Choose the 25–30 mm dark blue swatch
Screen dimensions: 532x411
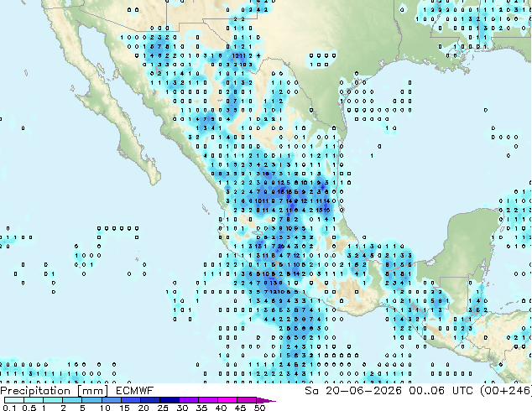point(169,400)
